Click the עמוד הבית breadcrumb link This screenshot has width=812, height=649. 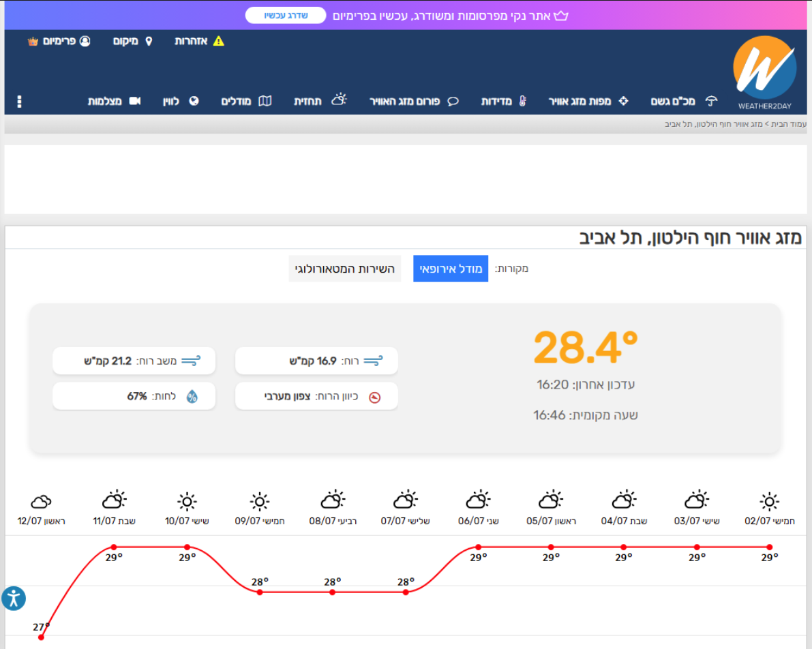790,124
